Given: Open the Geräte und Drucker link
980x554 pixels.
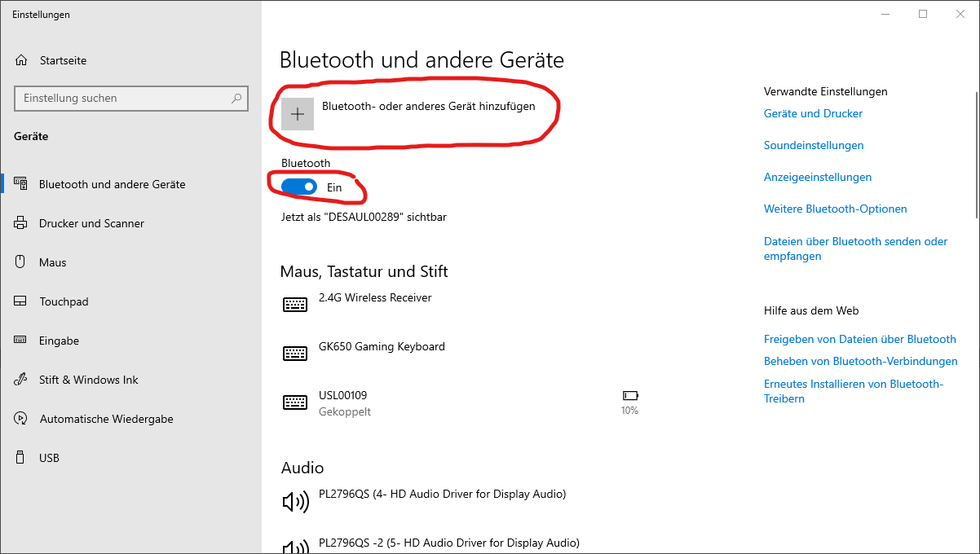Looking at the screenshot, I should [813, 113].
